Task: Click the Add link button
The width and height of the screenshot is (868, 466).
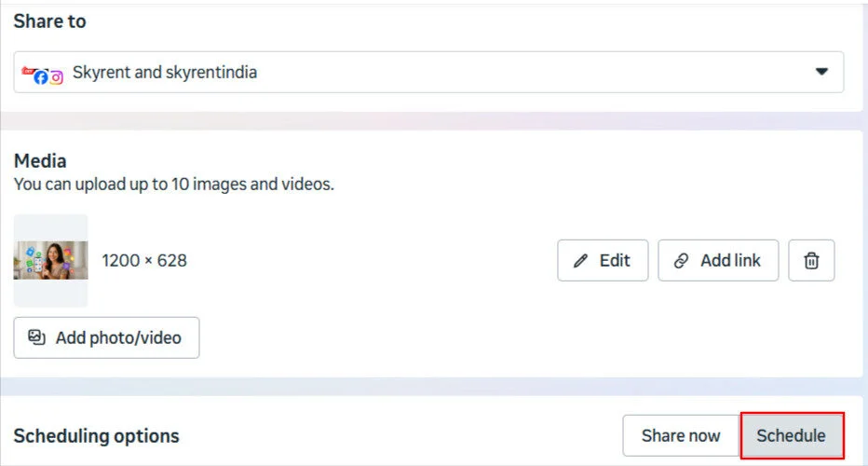Action: coord(718,261)
